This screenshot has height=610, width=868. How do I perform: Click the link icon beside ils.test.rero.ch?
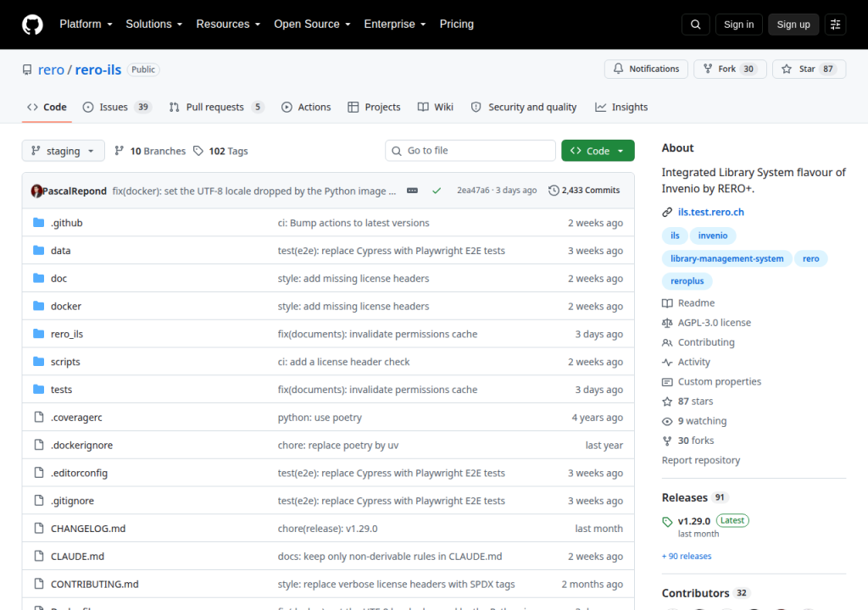667,212
